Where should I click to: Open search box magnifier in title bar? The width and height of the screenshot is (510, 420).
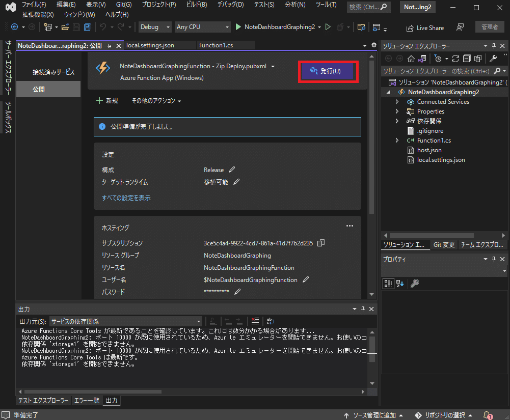(384, 7)
